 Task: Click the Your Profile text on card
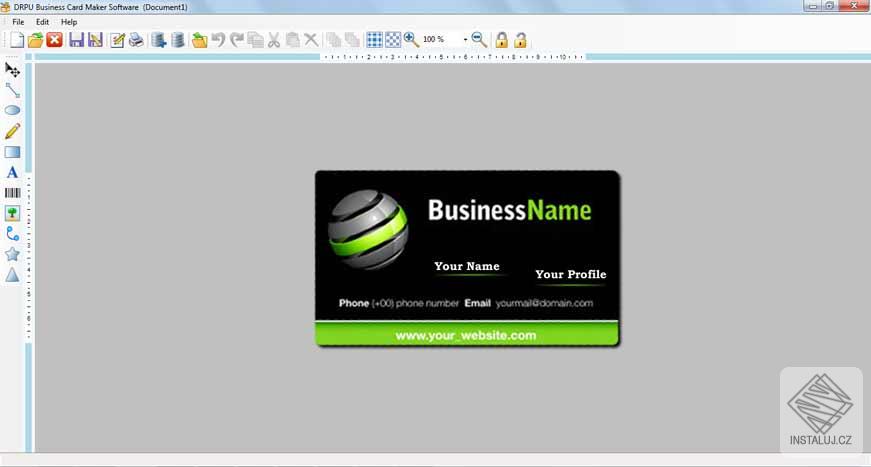570,274
